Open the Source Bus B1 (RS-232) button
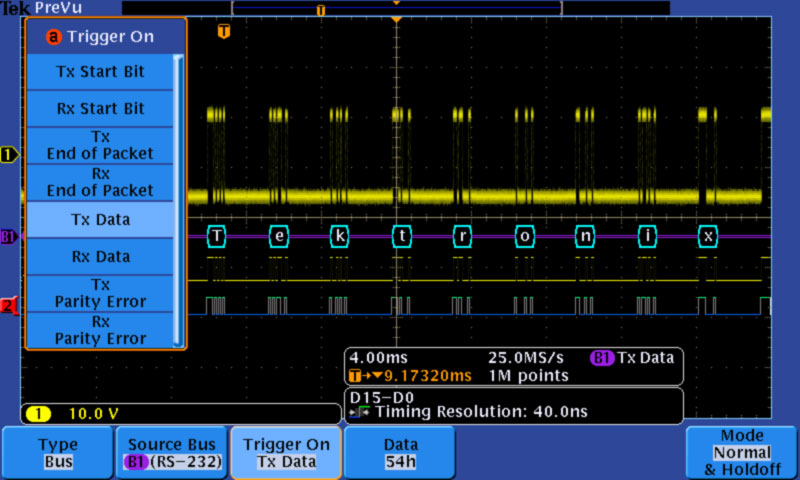Screen dimensions: 800x480 172,453
